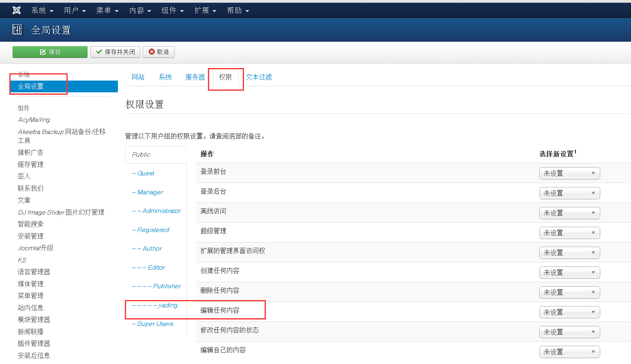This screenshot has height=364, width=631.
Task: Open the 内容 menu
Action: point(140,11)
